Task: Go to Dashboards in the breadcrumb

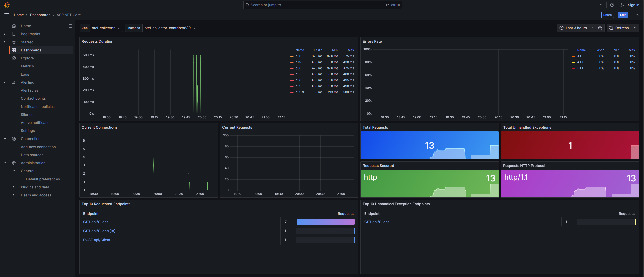Action: [40, 15]
